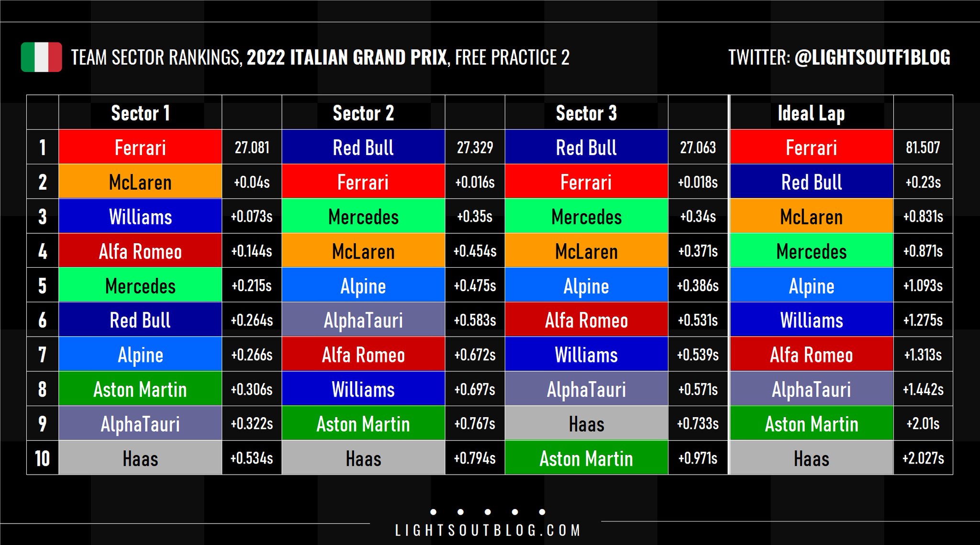Click the middle dot above the footer text
Viewport: 980px width, 545px height.
pos(488,512)
